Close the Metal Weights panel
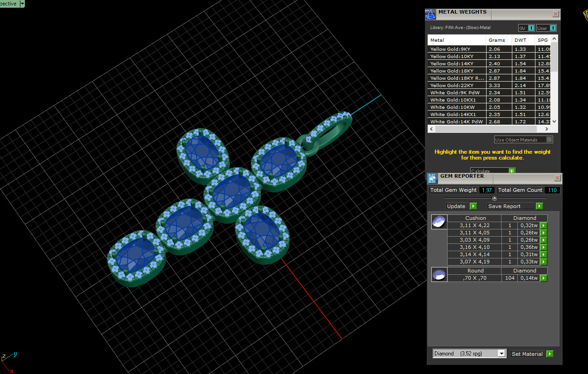588x374 pixels. pyautogui.click(x=556, y=14)
